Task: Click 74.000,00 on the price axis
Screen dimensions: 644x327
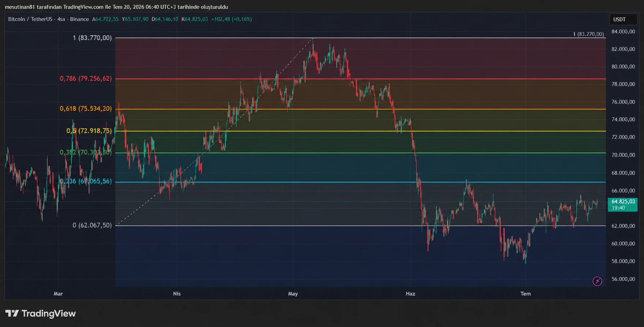Action: [623, 119]
